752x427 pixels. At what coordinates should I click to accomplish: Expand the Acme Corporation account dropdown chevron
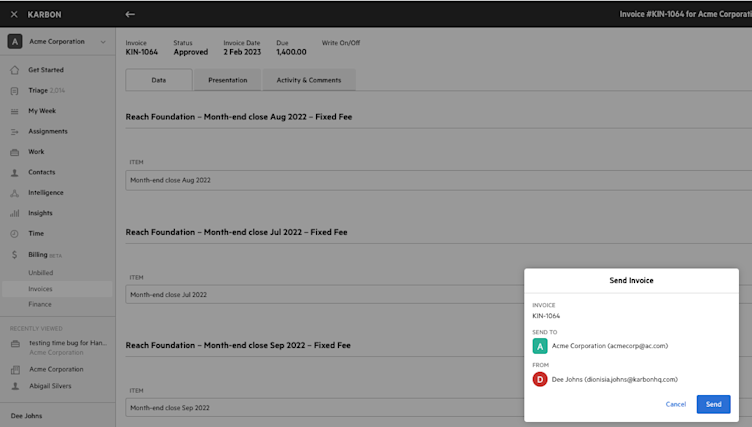103,42
